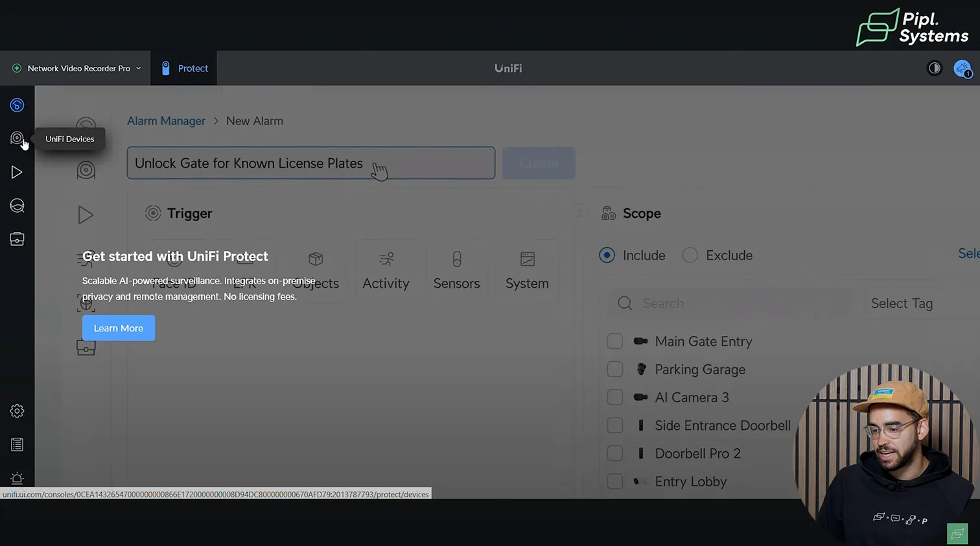Select the Activity trigger tab
Screen dimensions: 980x546
(386, 271)
